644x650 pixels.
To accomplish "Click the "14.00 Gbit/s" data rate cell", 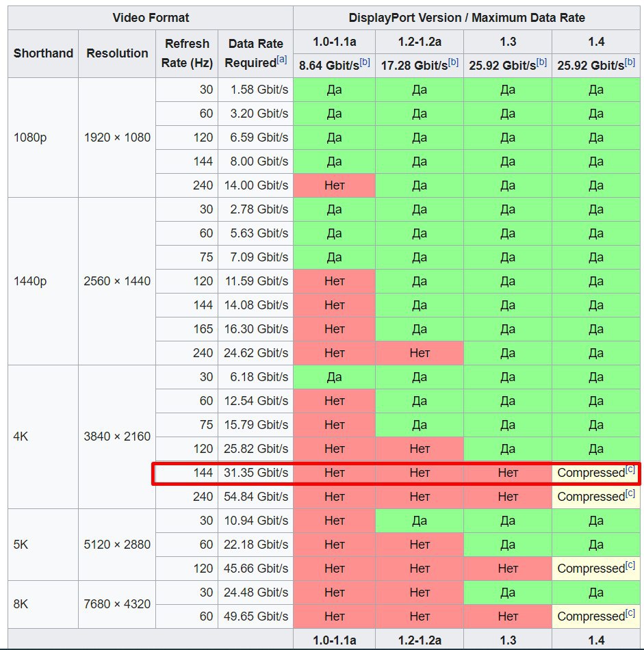I will click(x=256, y=185).
